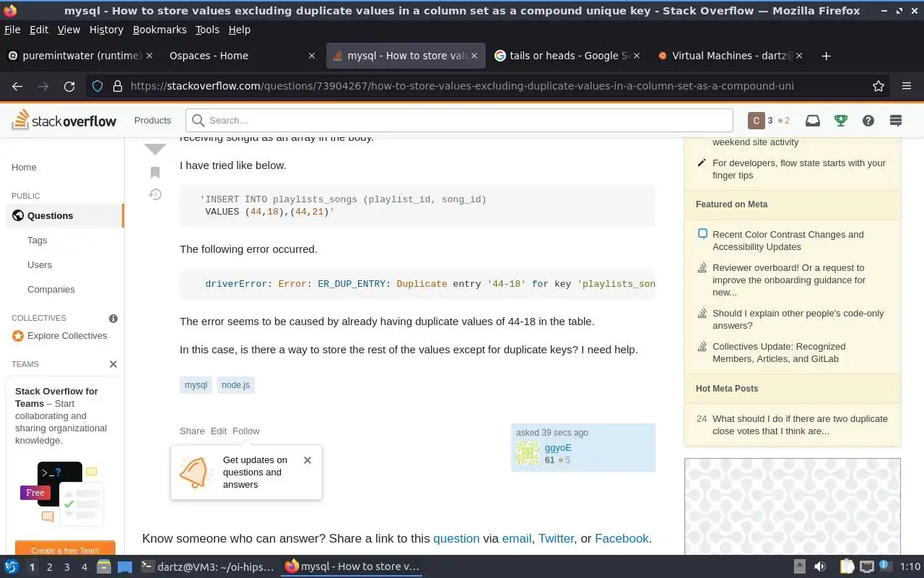Click Follow under the question

point(246,431)
